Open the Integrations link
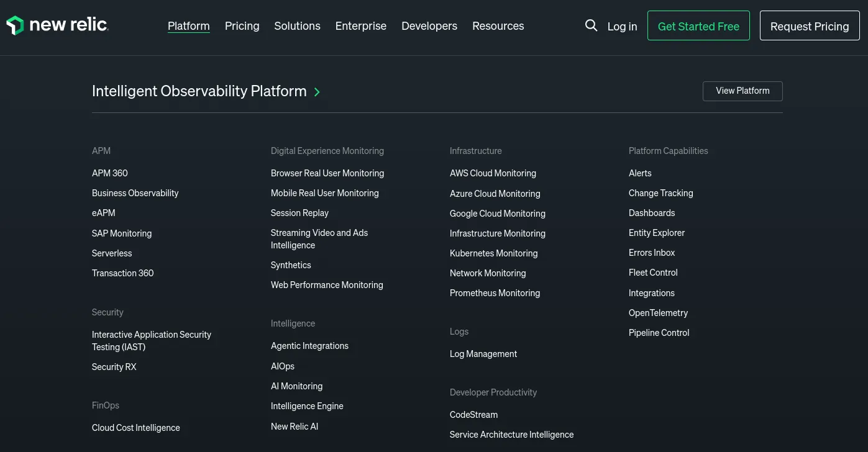 tap(652, 293)
